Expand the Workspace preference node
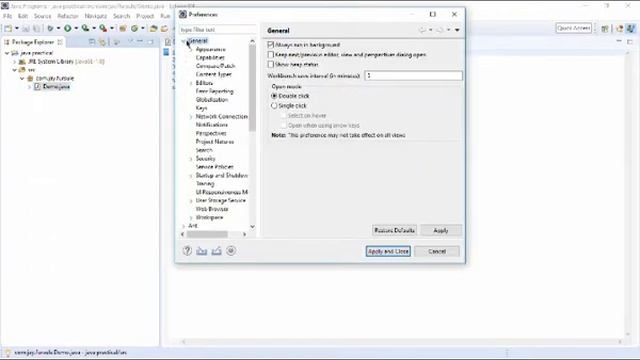Screen dimensions: 640x360 pyautogui.click(x=191, y=218)
